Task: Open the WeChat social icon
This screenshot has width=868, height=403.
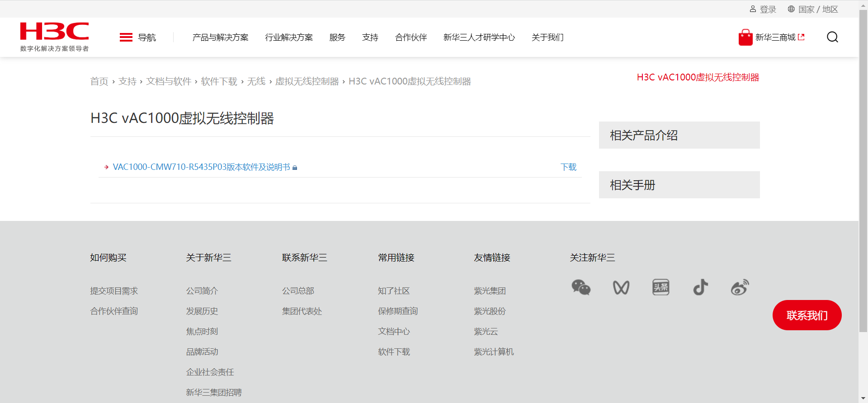Action: point(581,287)
